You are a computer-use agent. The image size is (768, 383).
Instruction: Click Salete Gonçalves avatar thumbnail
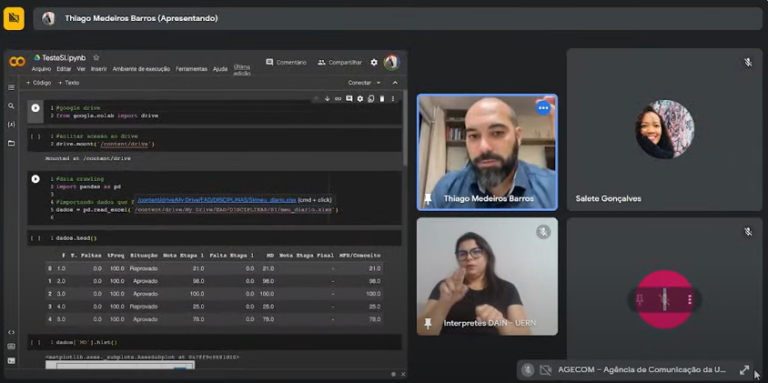click(x=665, y=129)
